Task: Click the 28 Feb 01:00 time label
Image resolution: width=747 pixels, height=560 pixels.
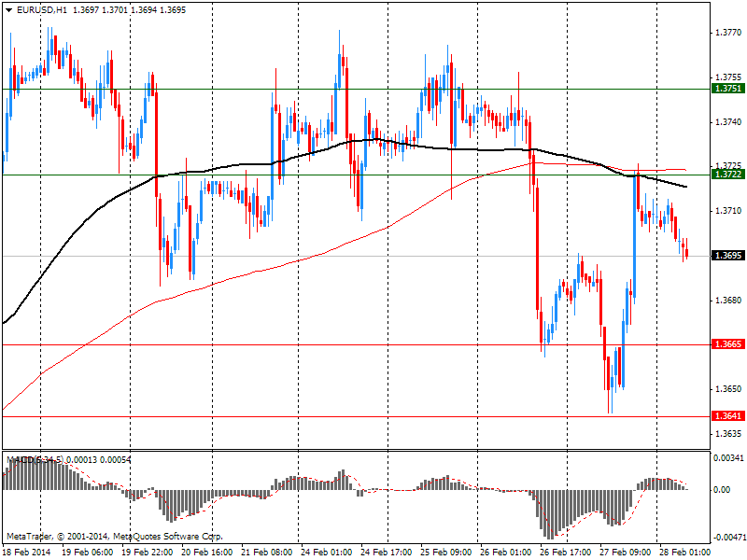Action: point(685,553)
